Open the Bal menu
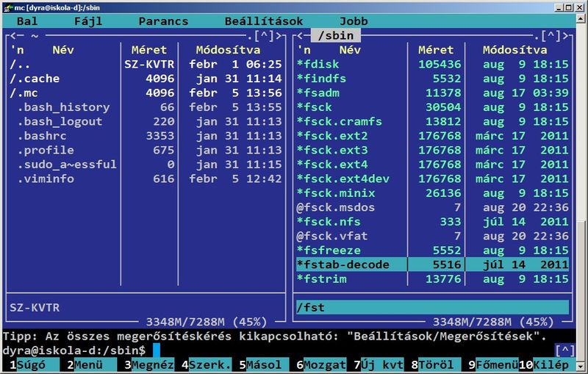The image size is (588, 374). [27, 21]
